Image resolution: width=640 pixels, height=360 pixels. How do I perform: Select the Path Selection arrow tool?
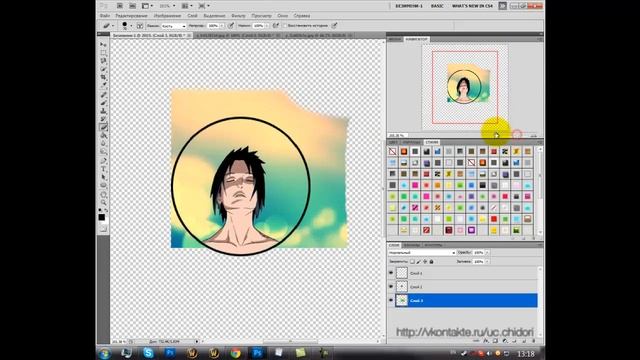tap(104, 177)
